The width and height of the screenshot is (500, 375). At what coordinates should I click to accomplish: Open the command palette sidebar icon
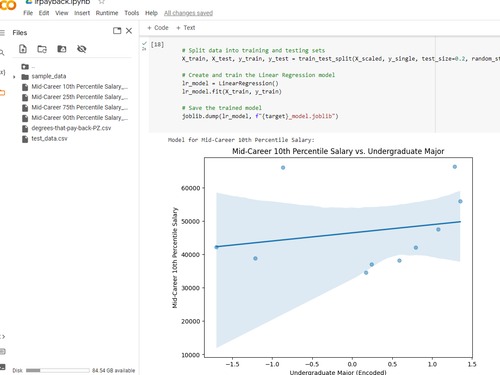3,351
